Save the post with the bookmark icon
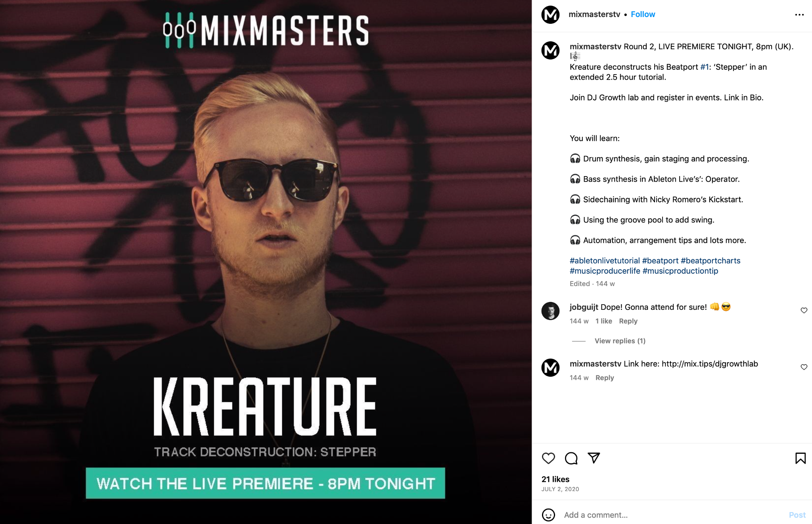The height and width of the screenshot is (524, 812). [x=801, y=458]
